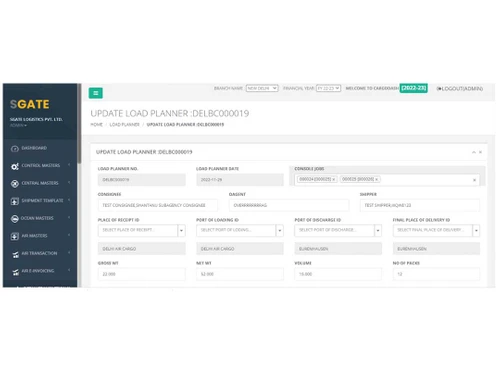Go to Load Planner breadcrumb
The width and height of the screenshot is (500, 375).
[x=124, y=125]
